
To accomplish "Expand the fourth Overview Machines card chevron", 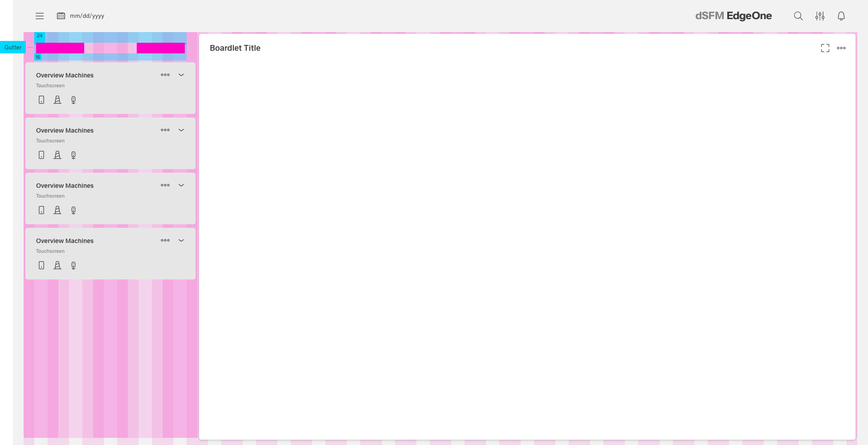I will (181, 240).
